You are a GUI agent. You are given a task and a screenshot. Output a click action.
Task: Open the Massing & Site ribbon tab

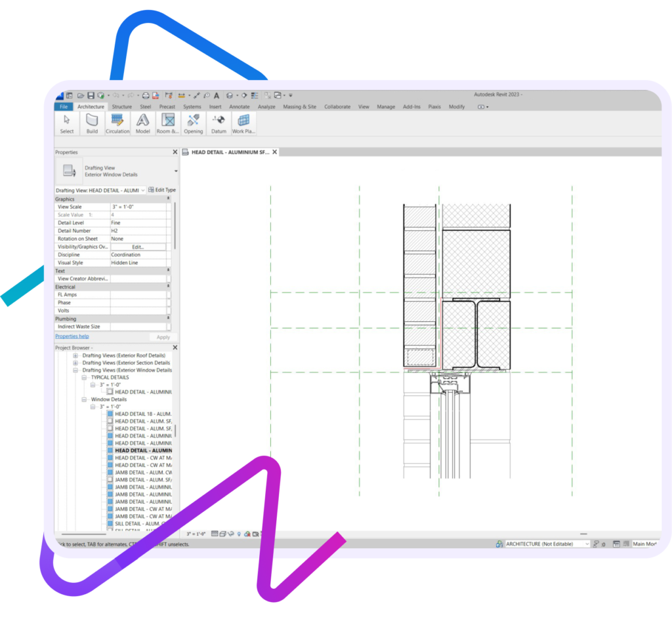(299, 107)
